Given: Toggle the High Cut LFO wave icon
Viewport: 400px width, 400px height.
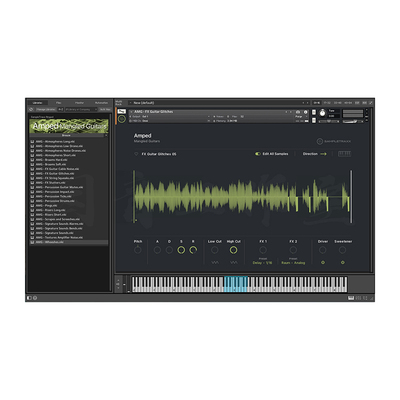Looking at the screenshot, I should 234,263.
